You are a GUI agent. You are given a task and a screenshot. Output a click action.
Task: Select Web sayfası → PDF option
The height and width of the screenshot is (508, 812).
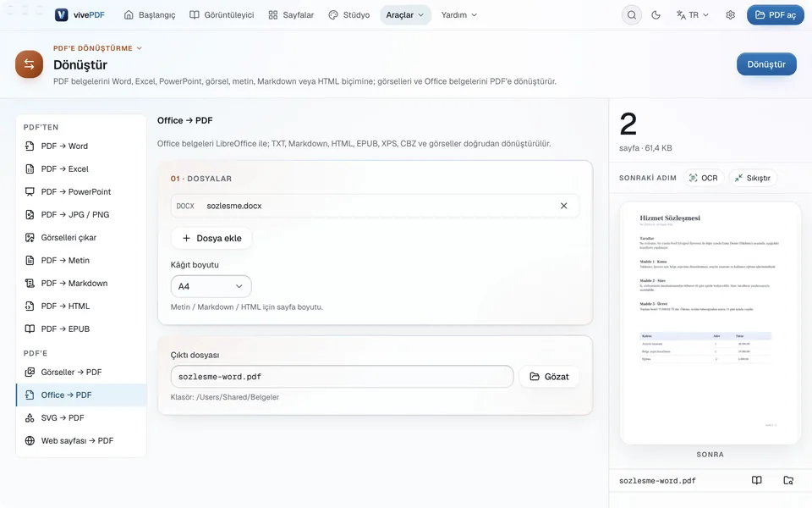point(81,440)
